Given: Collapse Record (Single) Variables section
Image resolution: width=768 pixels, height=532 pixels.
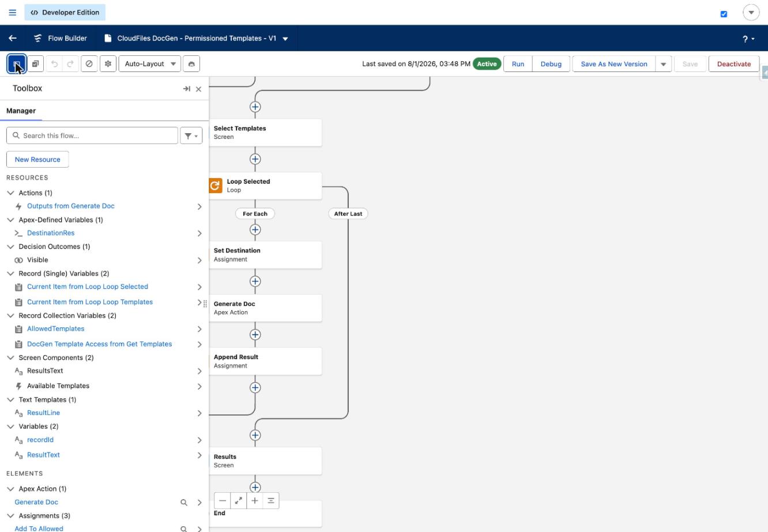Looking at the screenshot, I should point(10,273).
